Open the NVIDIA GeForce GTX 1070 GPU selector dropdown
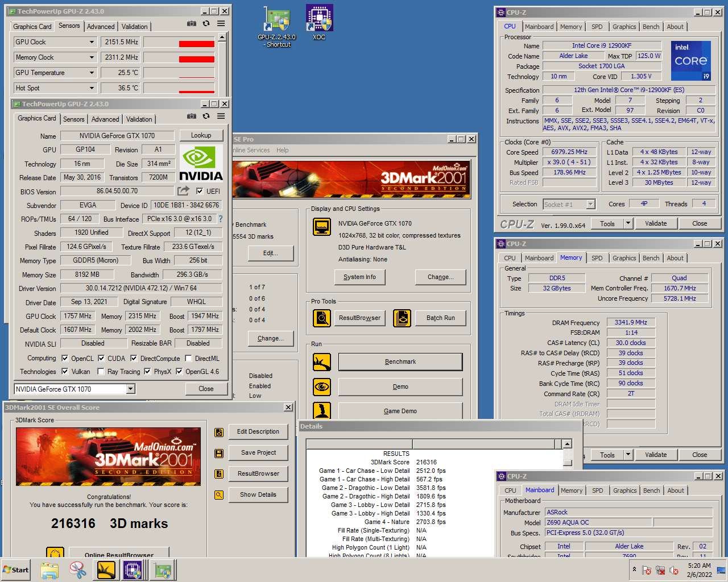Image resolution: width=728 pixels, height=582 pixels. tap(131, 389)
